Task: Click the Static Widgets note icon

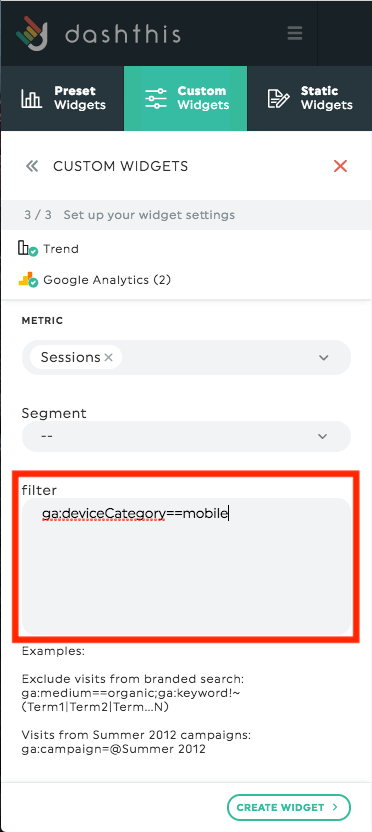Action: click(278, 99)
